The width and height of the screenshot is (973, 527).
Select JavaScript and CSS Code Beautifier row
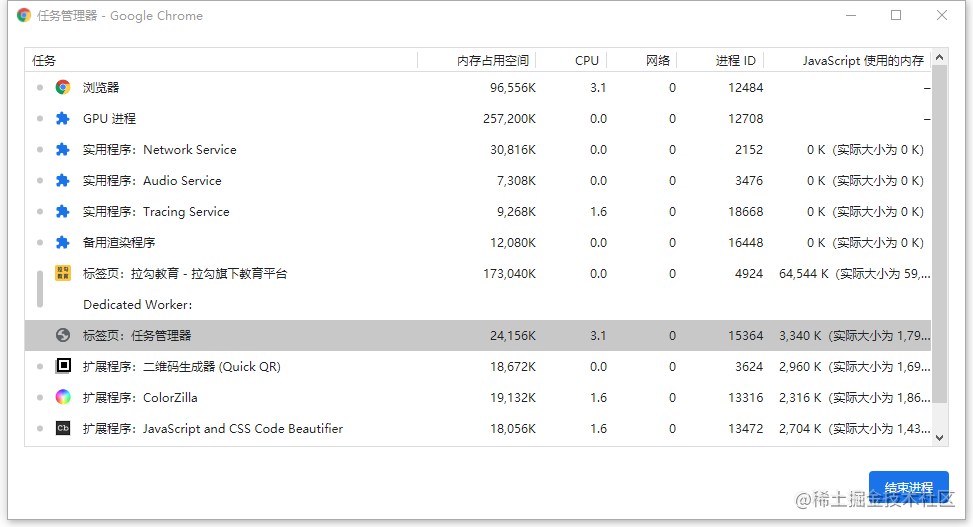(478, 429)
